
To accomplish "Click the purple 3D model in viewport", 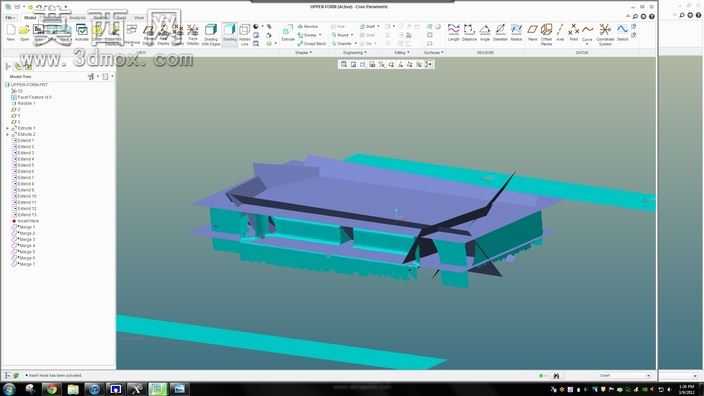I will 359,193.
